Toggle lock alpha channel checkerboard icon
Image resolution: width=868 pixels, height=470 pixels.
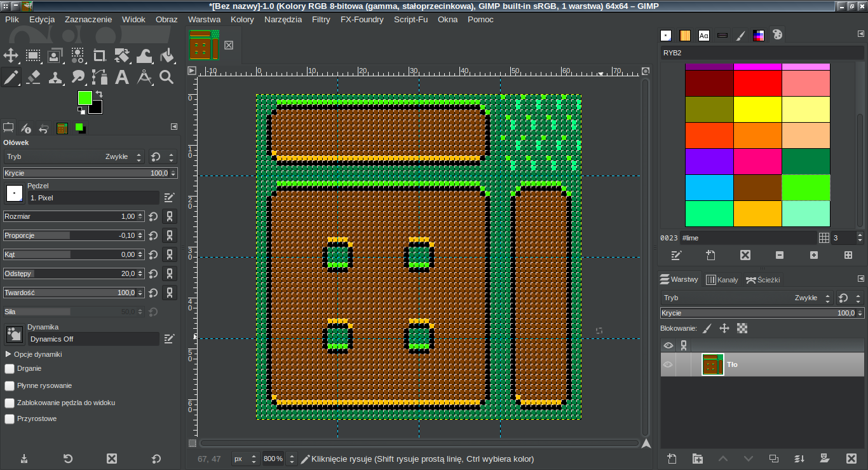[742, 328]
